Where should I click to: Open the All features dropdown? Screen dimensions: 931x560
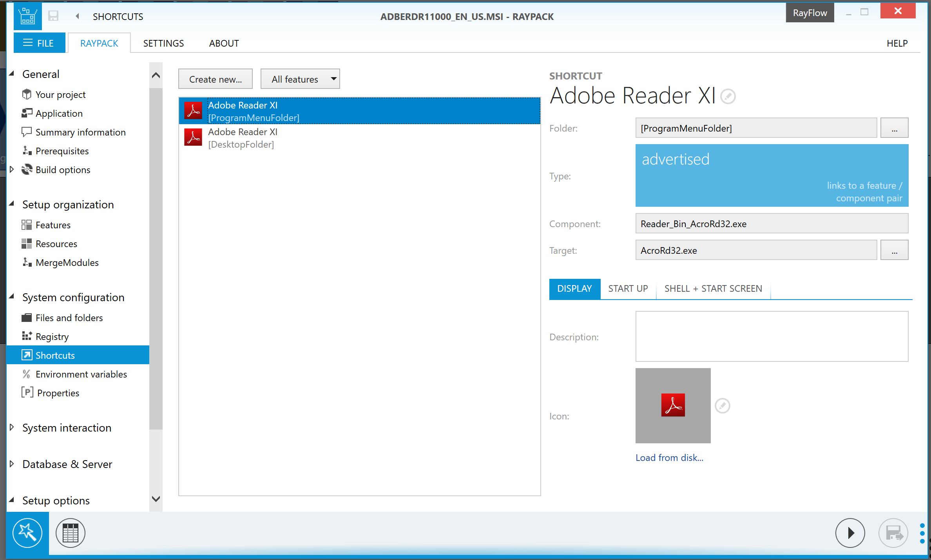click(300, 79)
